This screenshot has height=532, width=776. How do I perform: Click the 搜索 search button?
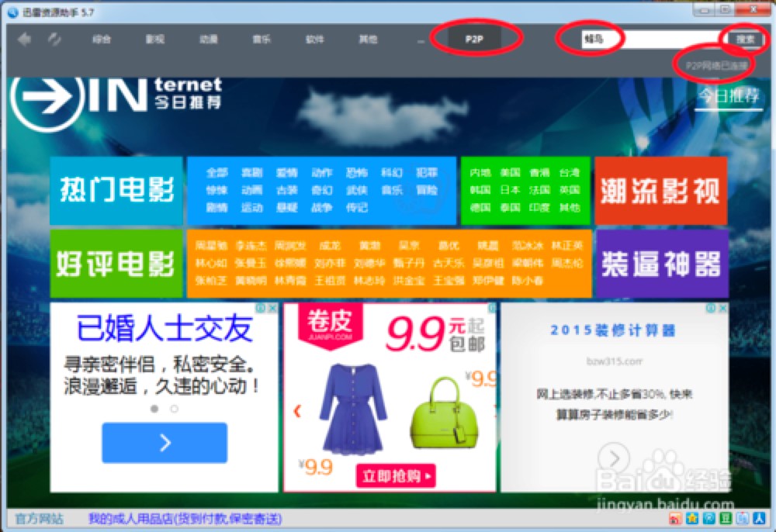point(745,39)
